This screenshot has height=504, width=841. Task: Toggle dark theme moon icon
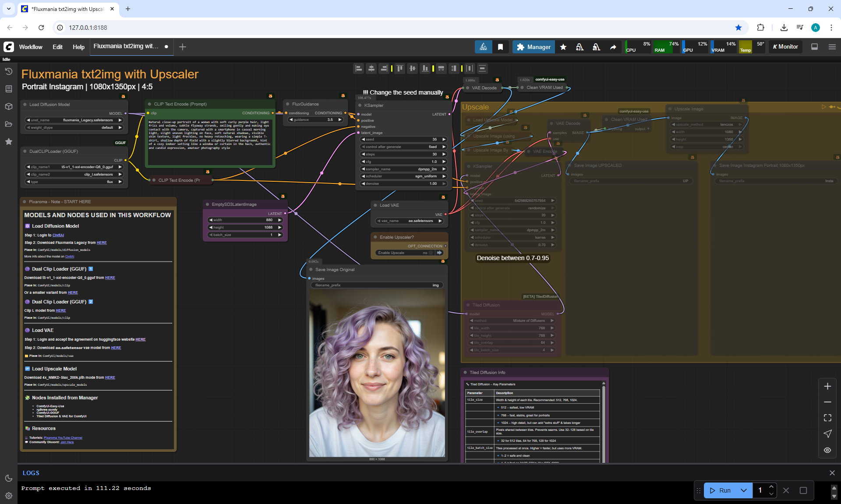[8, 478]
